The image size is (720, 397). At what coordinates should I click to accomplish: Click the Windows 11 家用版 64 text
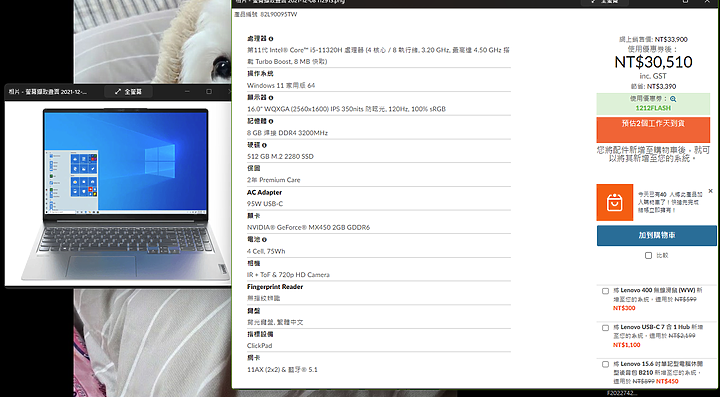point(281,85)
